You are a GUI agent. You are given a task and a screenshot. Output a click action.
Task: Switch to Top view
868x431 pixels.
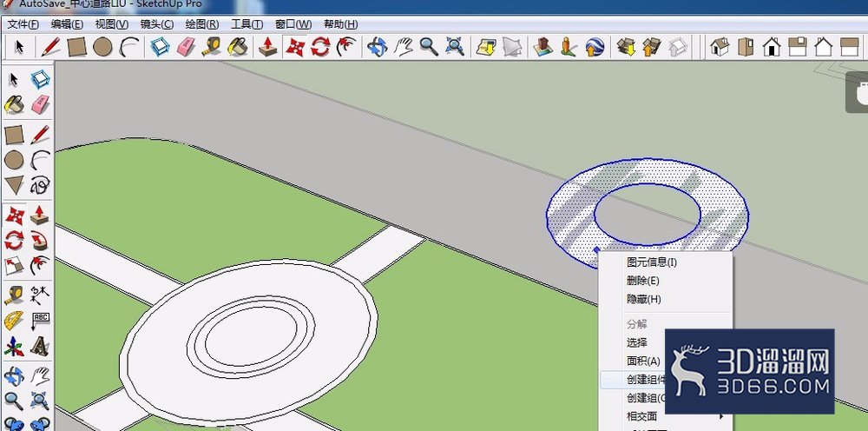coord(746,47)
